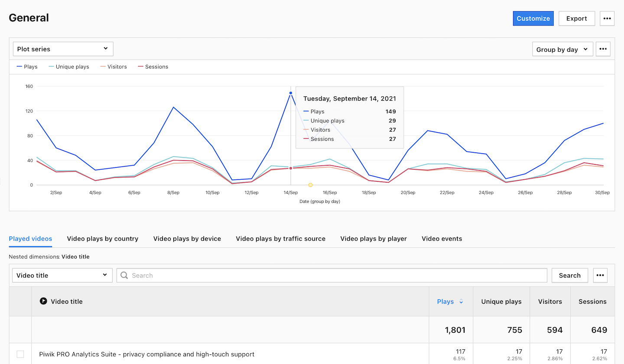Click the blue Customize button

(x=533, y=18)
